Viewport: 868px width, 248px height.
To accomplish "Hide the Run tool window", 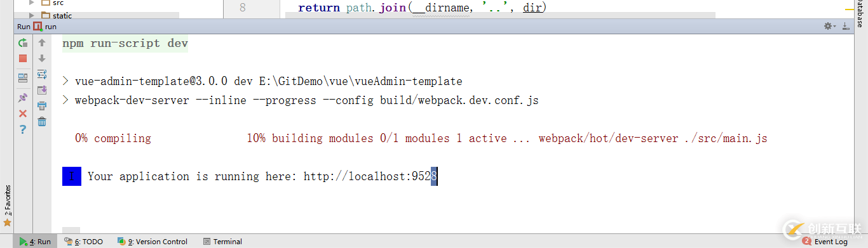I will [846, 26].
